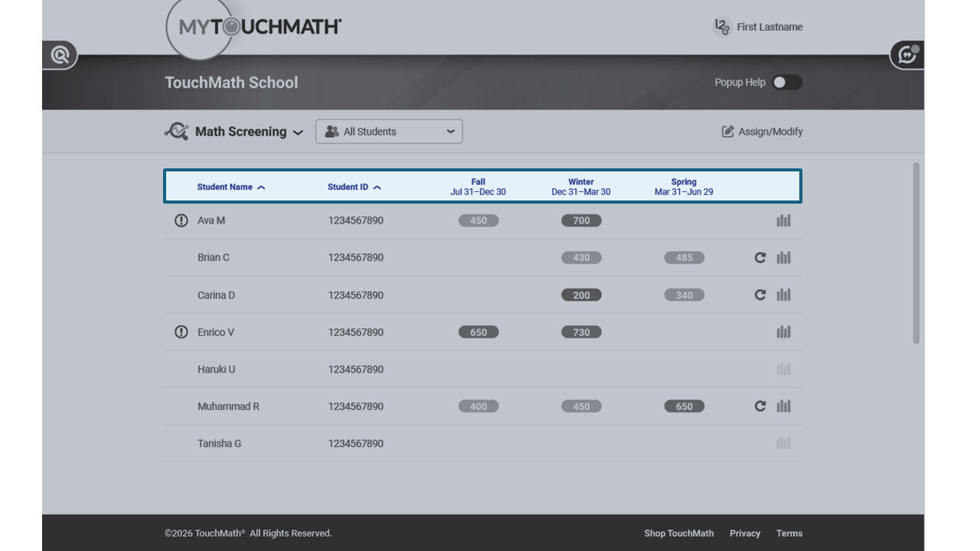
Task: Click the Fall column header
Action: tap(479, 187)
